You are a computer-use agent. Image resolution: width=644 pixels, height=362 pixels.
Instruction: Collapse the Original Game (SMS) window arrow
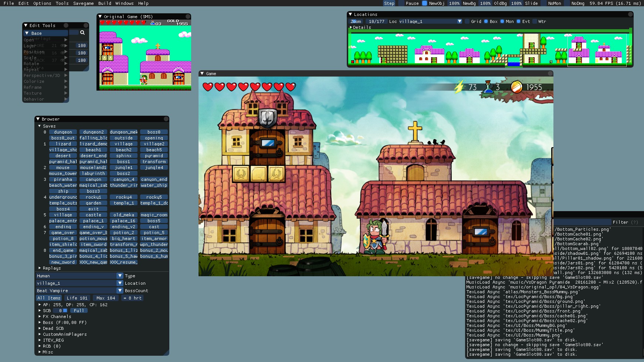pos(100,17)
